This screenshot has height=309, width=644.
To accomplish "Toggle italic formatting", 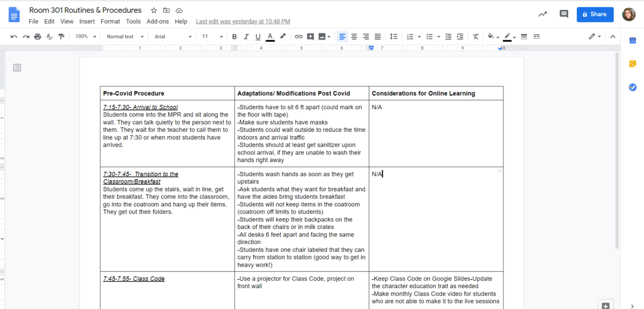I will 246,37.
